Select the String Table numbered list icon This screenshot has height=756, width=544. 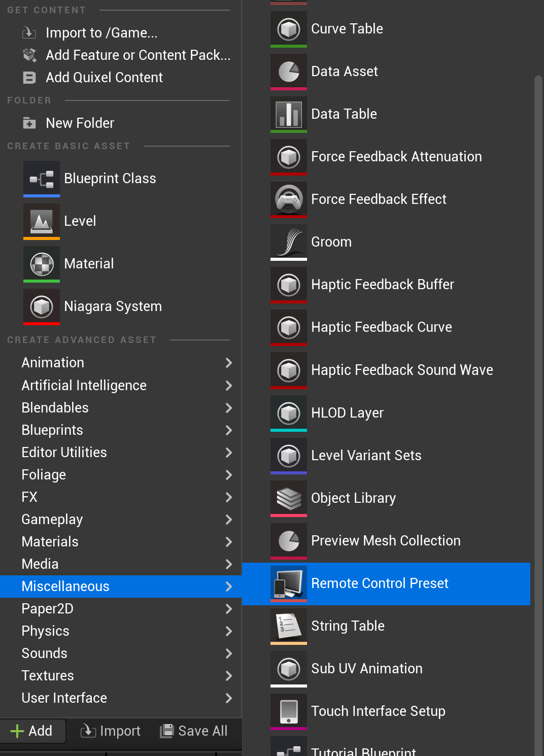[288, 626]
